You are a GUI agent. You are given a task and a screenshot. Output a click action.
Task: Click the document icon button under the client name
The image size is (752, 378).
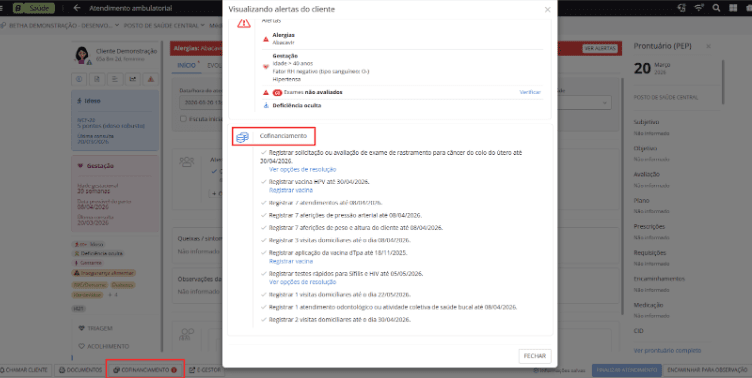point(97,79)
